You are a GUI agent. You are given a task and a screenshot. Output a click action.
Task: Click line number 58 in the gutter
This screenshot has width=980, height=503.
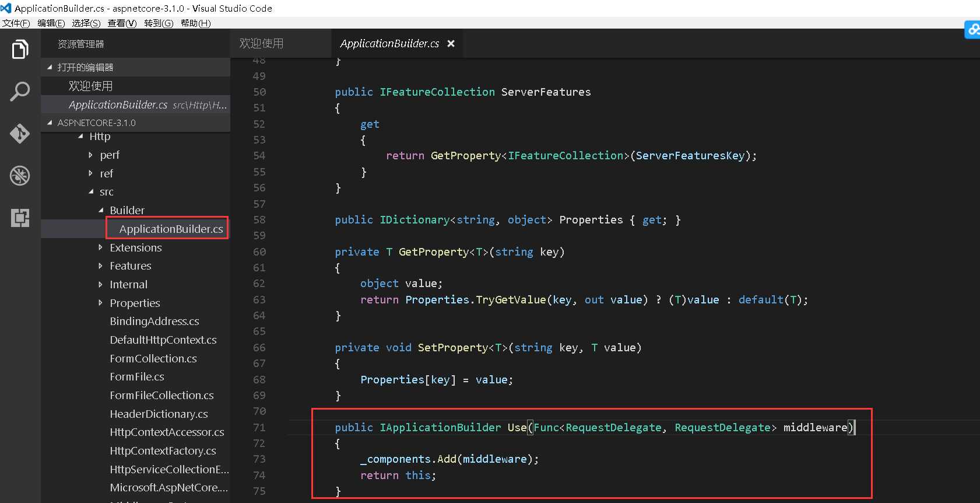(x=259, y=220)
